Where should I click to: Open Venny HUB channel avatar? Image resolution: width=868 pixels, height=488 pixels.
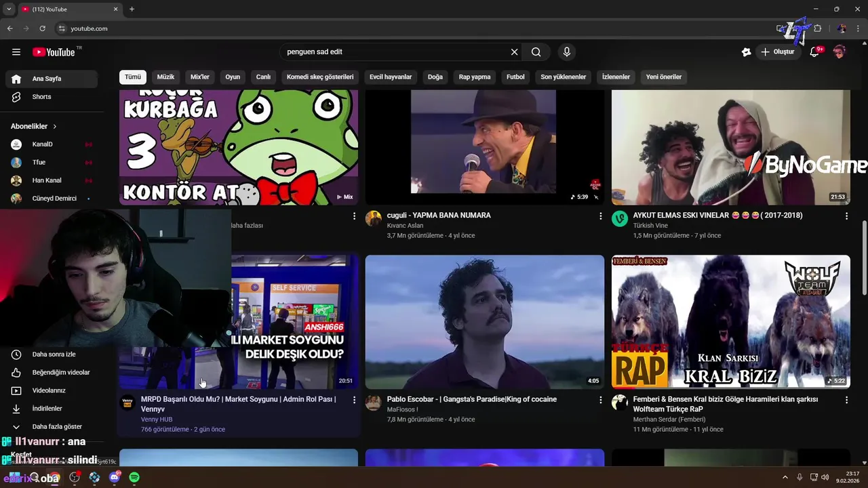pyautogui.click(x=127, y=403)
